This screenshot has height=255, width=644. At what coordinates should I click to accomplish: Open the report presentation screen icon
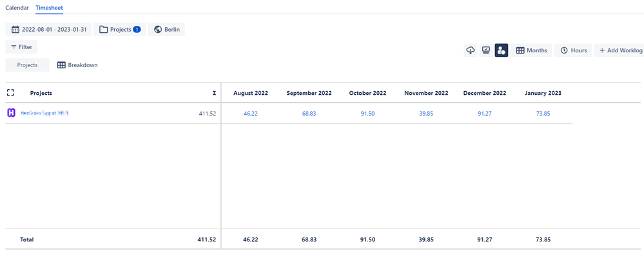coord(486,50)
